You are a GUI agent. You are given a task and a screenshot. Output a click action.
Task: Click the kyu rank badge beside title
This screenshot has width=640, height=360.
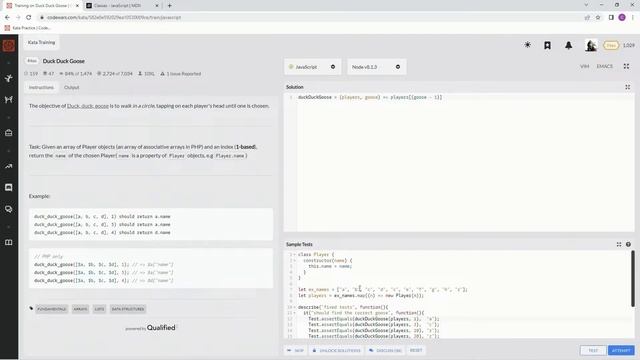point(32,61)
